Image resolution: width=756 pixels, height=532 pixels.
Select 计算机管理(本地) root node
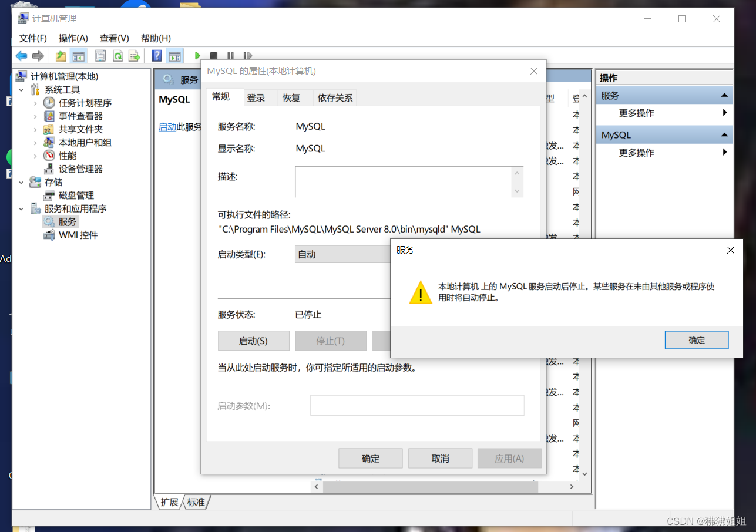tap(64, 76)
